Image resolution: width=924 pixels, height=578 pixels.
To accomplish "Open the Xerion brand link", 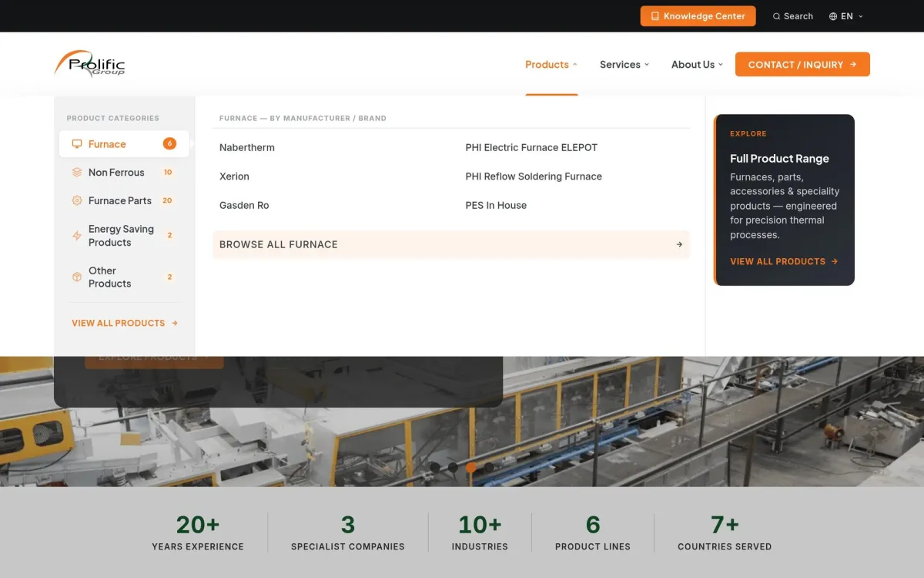I will coord(234,176).
